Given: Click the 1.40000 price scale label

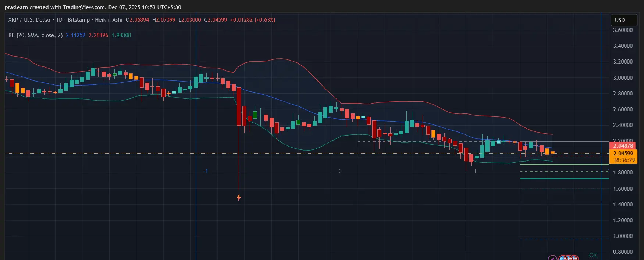Looking at the screenshot, I should [623, 205].
